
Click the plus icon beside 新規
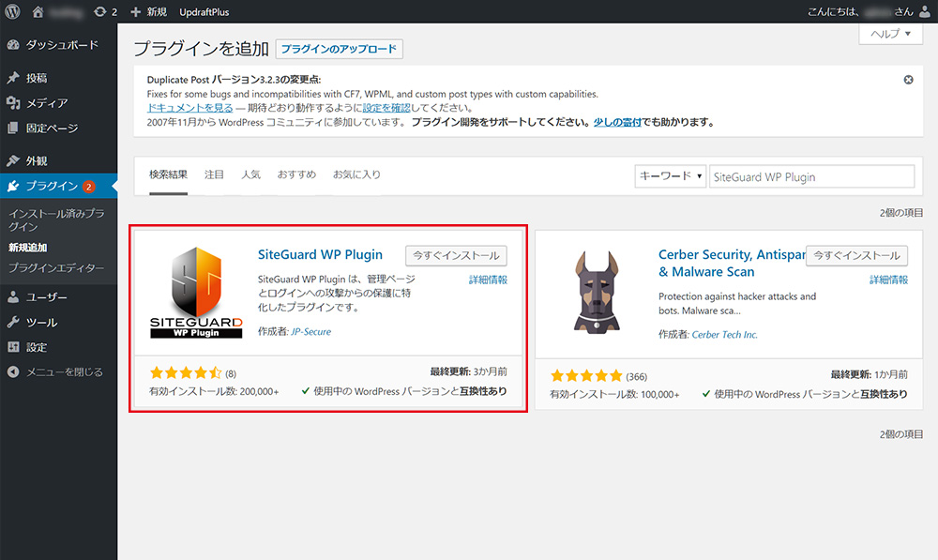tap(135, 12)
